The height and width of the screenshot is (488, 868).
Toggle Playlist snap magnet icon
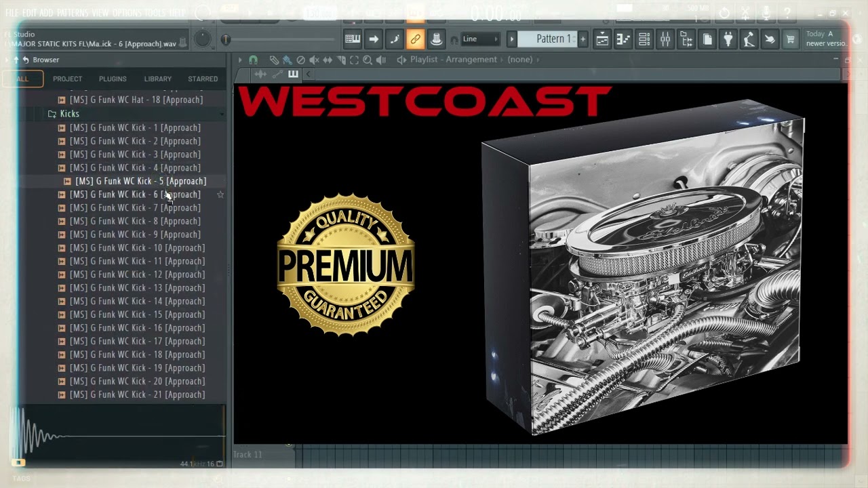pos(254,60)
